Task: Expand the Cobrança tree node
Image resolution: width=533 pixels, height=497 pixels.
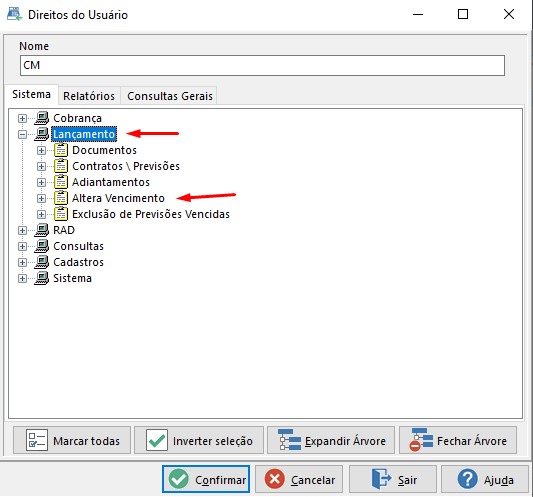Action: 22,118
